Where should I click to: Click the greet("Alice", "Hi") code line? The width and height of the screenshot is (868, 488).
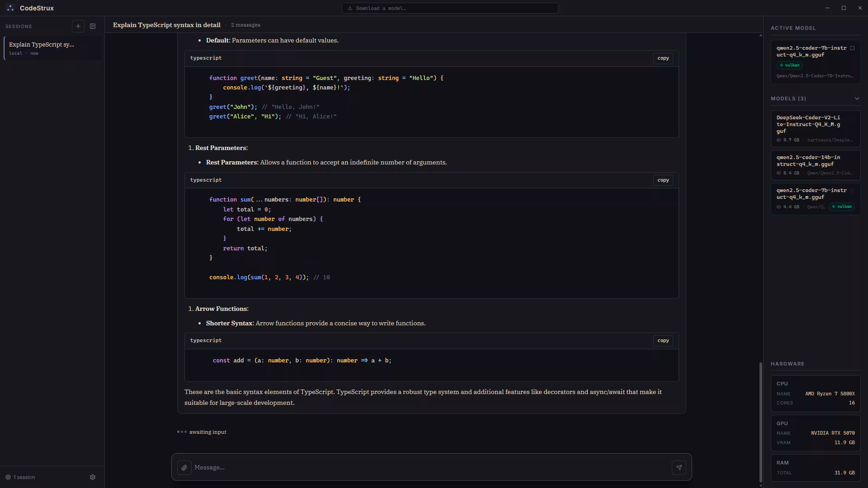click(273, 117)
